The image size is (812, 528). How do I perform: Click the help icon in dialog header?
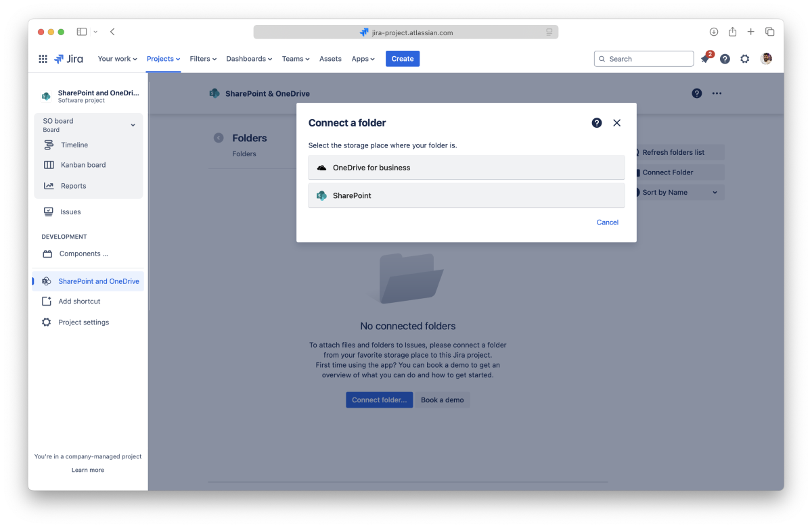(596, 123)
